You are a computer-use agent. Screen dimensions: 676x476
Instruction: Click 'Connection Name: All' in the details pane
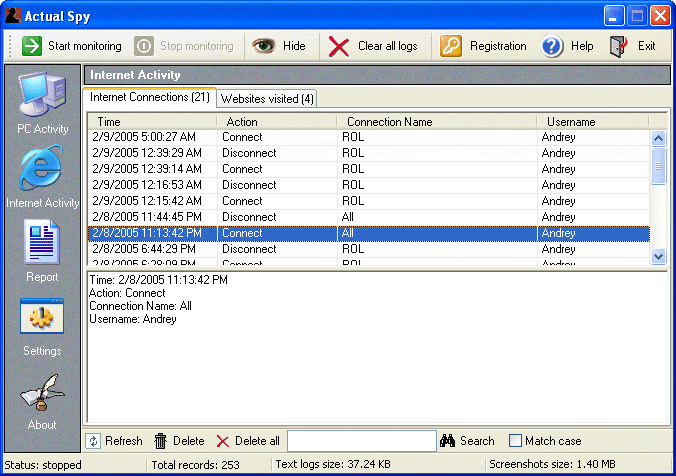(141, 306)
